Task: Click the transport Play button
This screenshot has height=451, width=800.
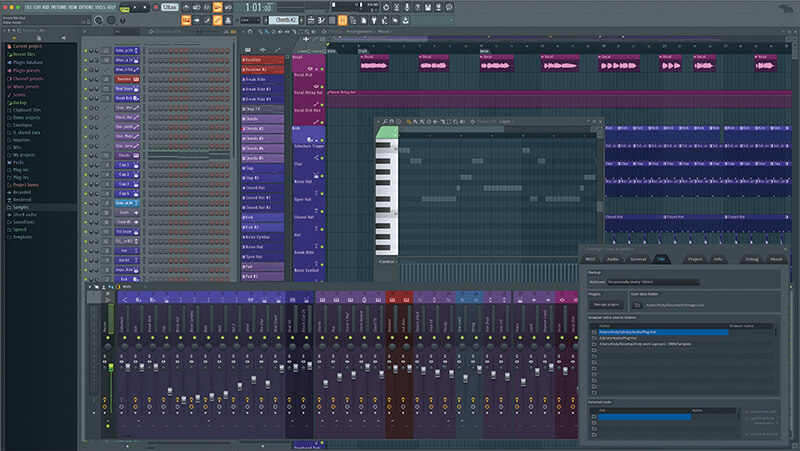Action: pos(135,8)
